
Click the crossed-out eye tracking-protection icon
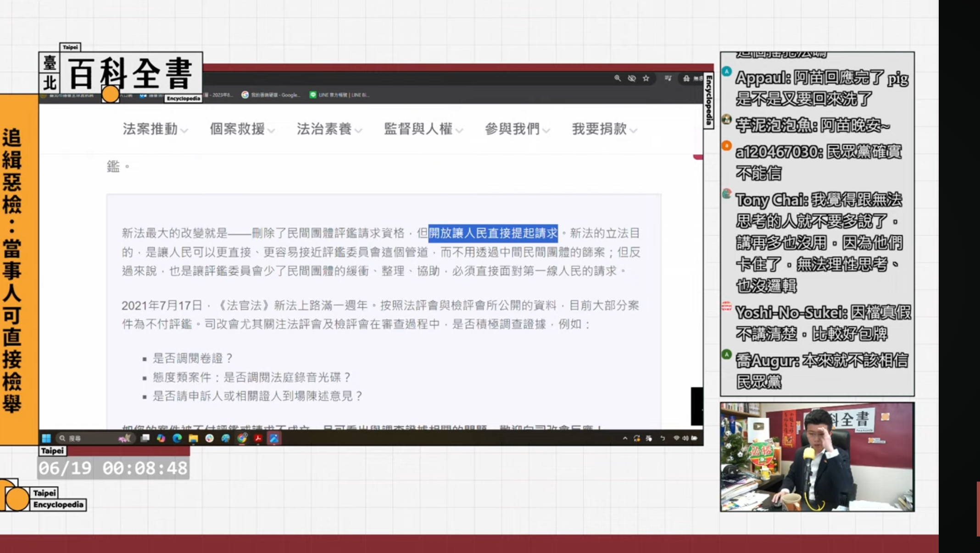(x=632, y=78)
